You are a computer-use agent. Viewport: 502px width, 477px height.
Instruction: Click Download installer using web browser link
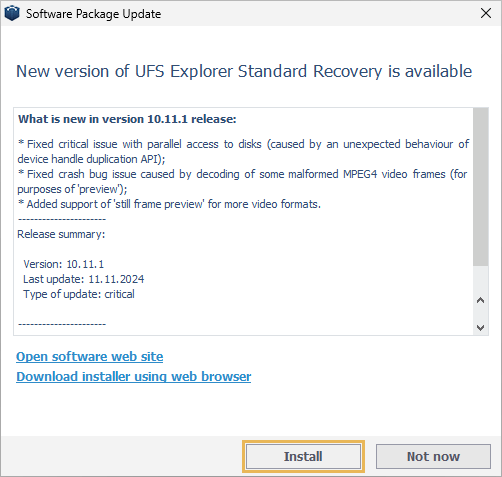134,377
